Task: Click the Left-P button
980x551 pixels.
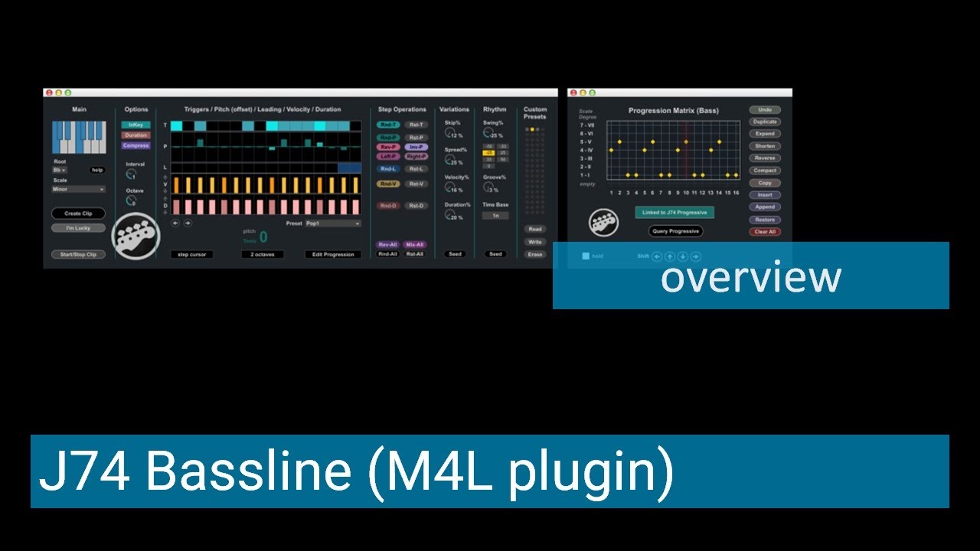Action: [388, 156]
